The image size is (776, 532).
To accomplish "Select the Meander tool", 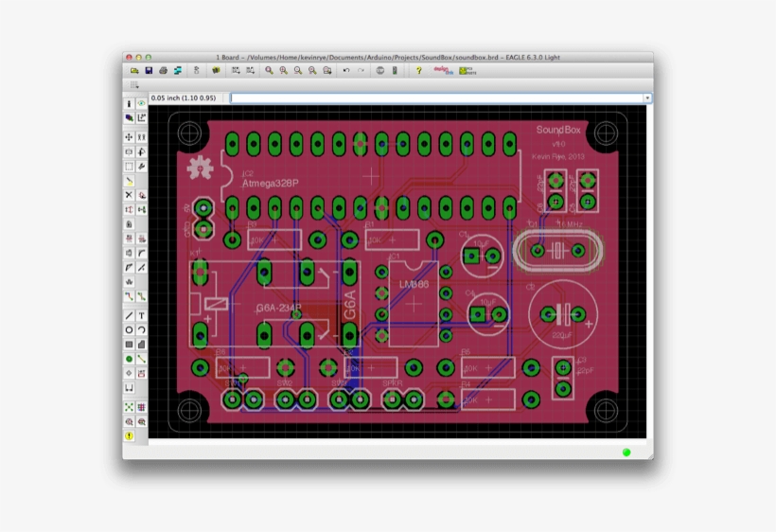I will pyautogui.click(x=129, y=281).
